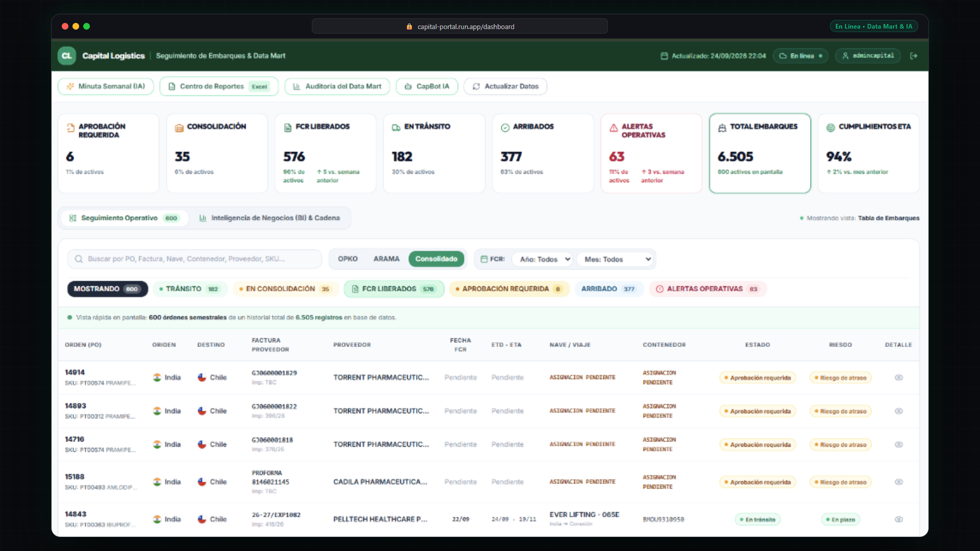
Task: Click the Alertas Operativas warning triangle icon
Action: [x=614, y=128]
